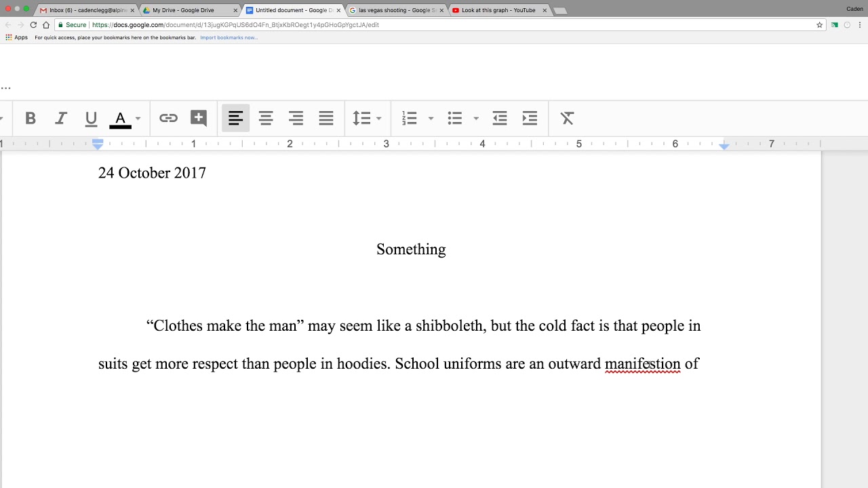Click the URL address bar
The width and height of the screenshot is (868, 488).
[441, 24]
